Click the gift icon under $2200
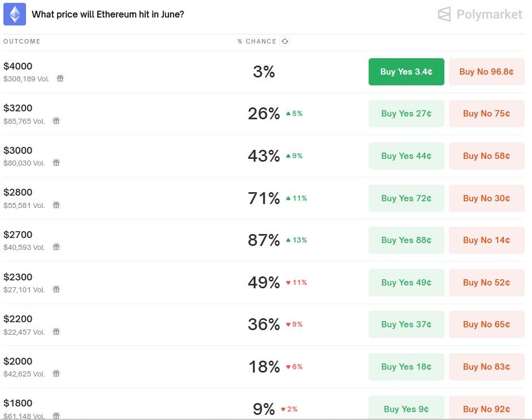The image size is (532, 420). [57, 332]
